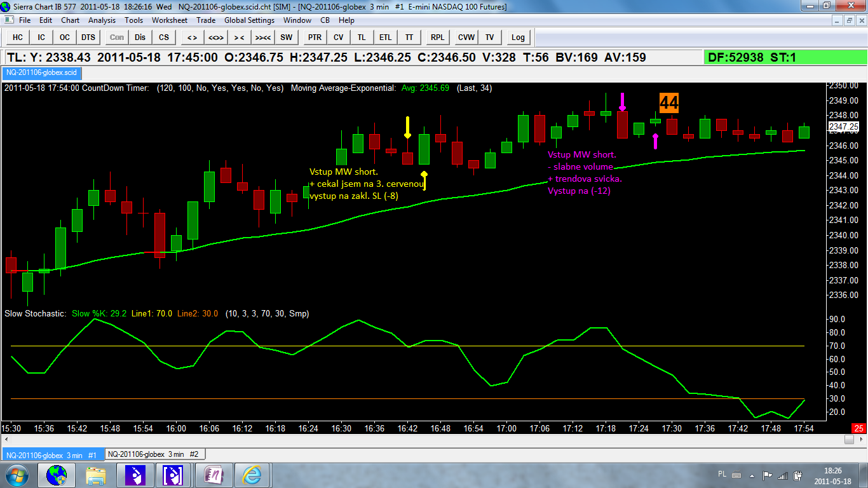Click the highlighted 2347.25 price label
The height and width of the screenshot is (488, 868).
[844, 127]
